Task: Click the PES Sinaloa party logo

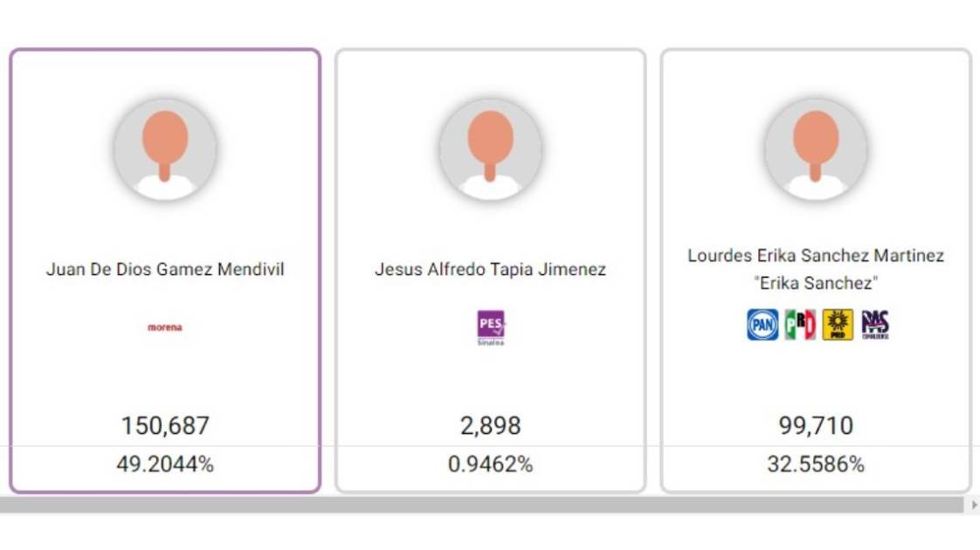Action: pos(490,327)
